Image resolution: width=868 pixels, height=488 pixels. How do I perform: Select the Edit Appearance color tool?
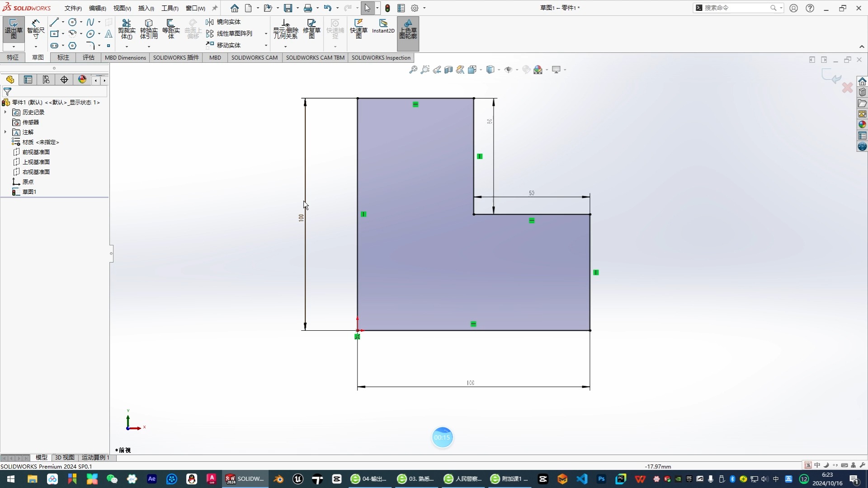(526, 70)
